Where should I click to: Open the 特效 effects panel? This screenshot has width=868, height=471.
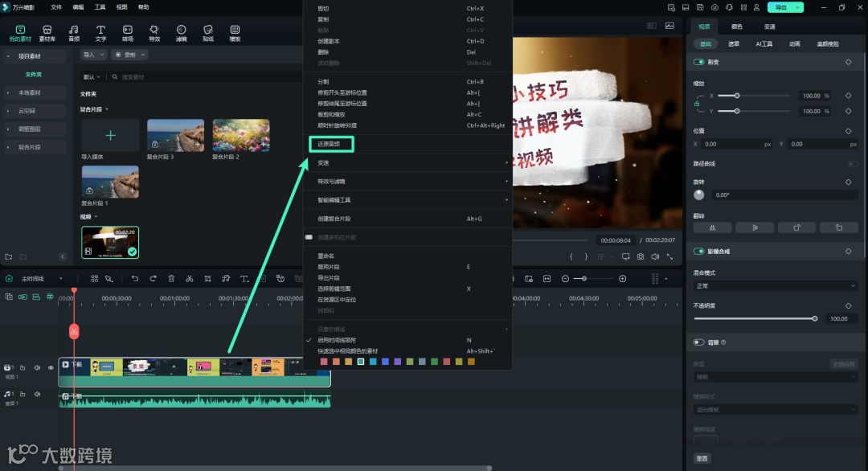pyautogui.click(x=154, y=33)
